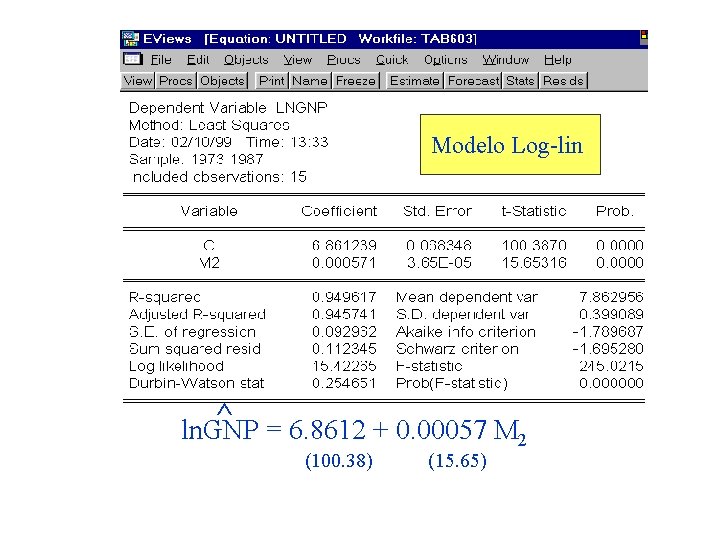720x540 pixels.
Task: Click the t-Statistic column header
Action: click(534, 211)
